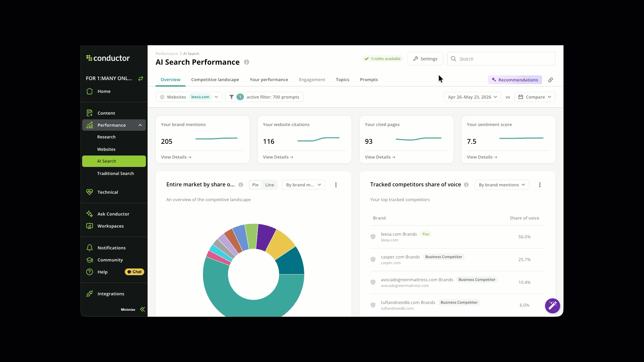Click the Technical heart-pulse icon
The width and height of the screenshot is (644, 362).
pos(90,192)
